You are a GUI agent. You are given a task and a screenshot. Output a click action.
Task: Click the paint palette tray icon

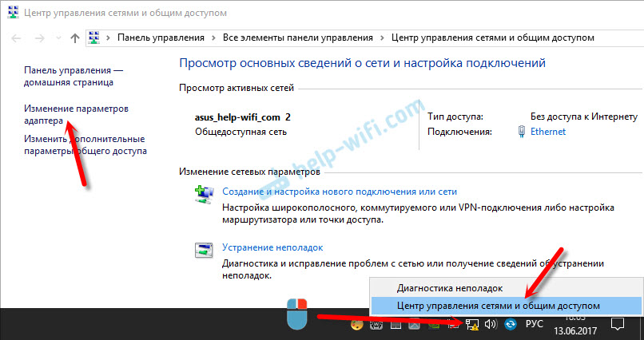(x=357, y=324)
